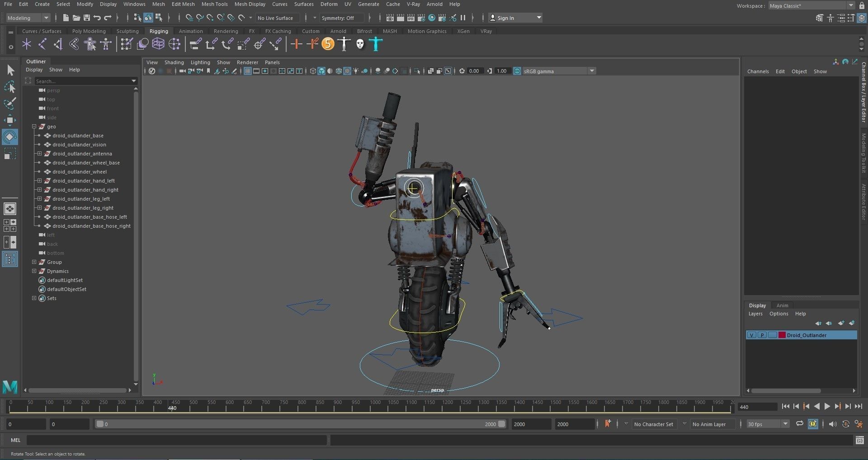
Task: Choose the Lasso Select tool in toolbox
Action: (10, 86)
